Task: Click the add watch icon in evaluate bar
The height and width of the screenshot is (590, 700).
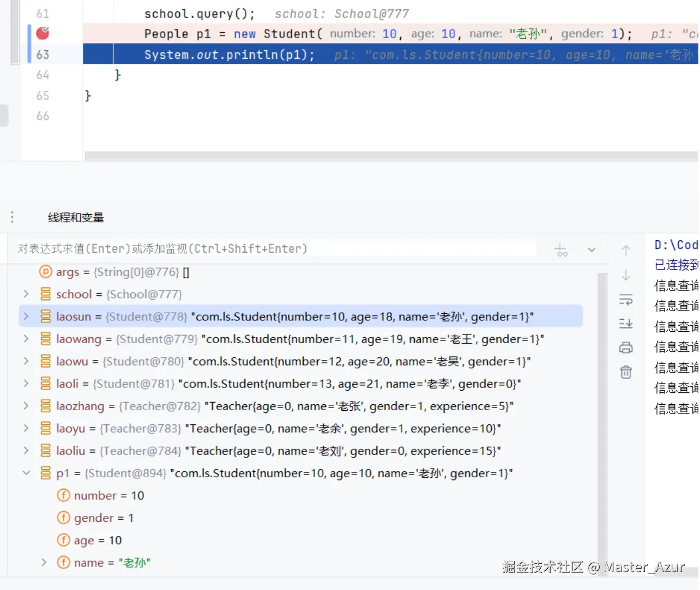Action: click(561, 250)
